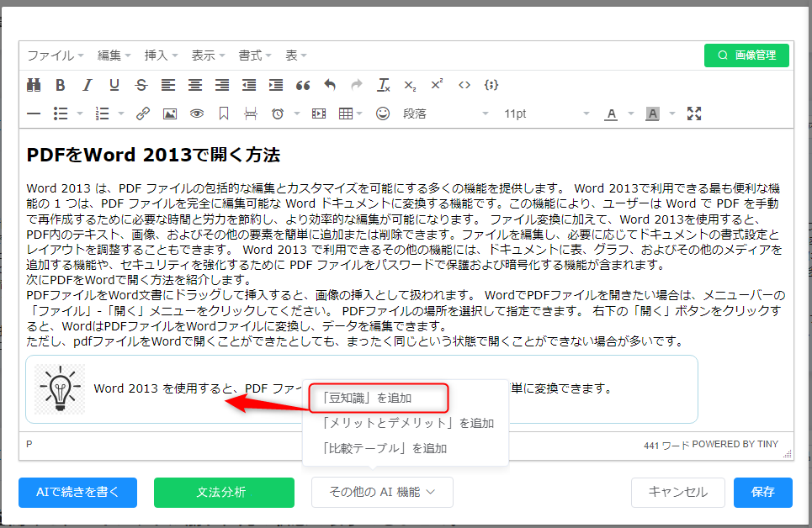Open text color picker dropdown arrow
Screen dimensions: 812x528
click(631, 114)
